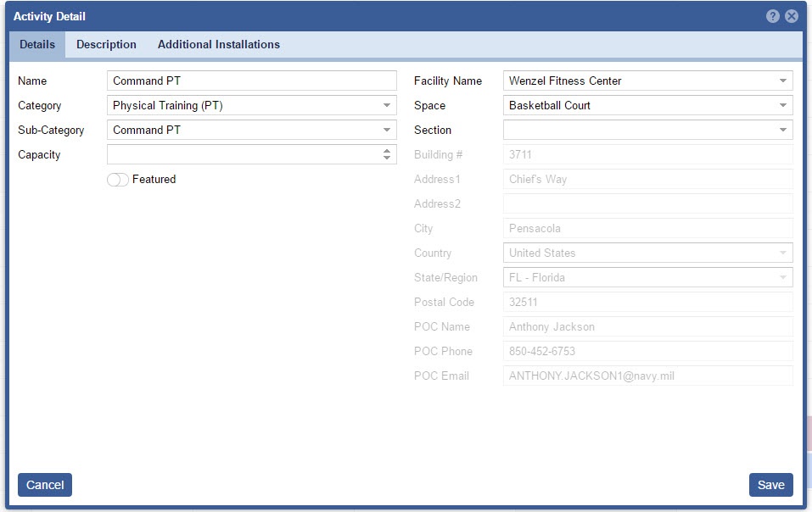The width and height of the screenshot is (812, 512).
Task: Expand the Sub-Category dropdown list
Action: (x=387, y=131)
